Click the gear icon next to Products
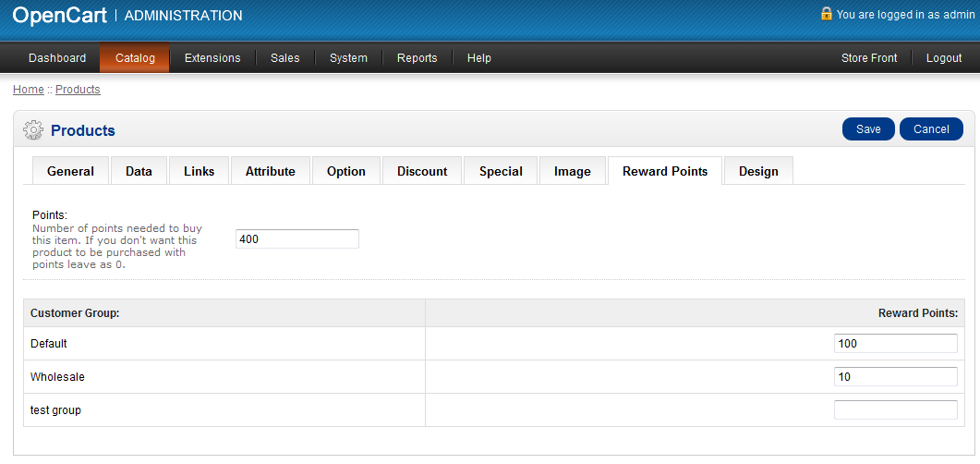 (x=33, y=130)
